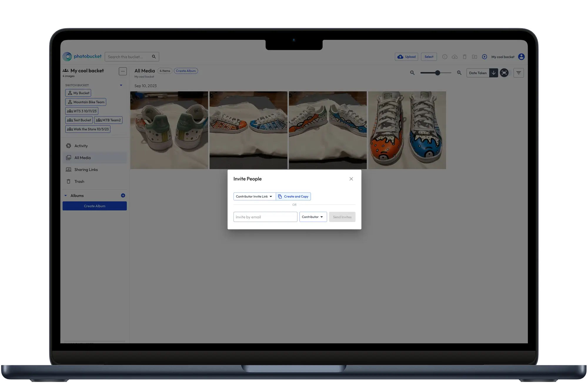The width and height of the screenshot is (588, 383).
Task: Click the trash icon in top toolbar
Action: (465, 57)
